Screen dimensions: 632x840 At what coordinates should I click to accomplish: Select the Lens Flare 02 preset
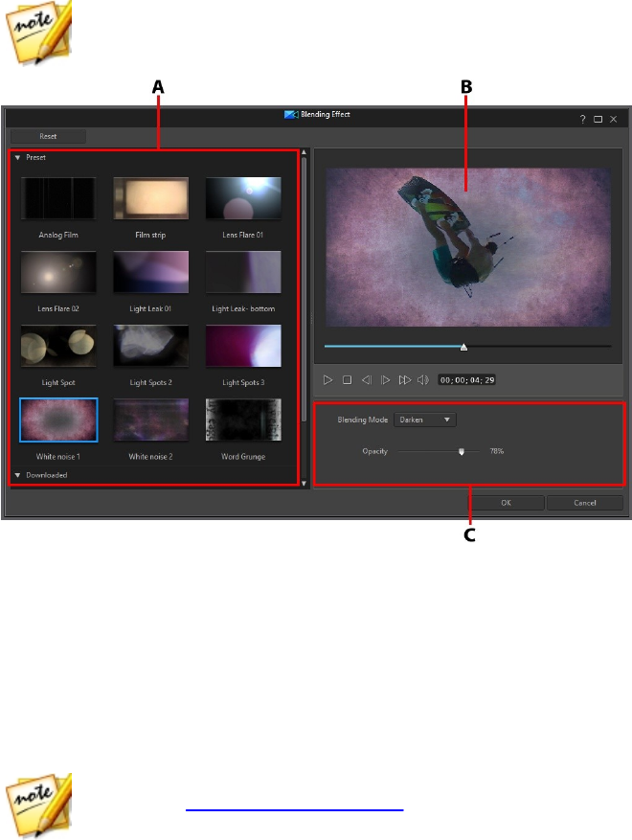[58, 272]
